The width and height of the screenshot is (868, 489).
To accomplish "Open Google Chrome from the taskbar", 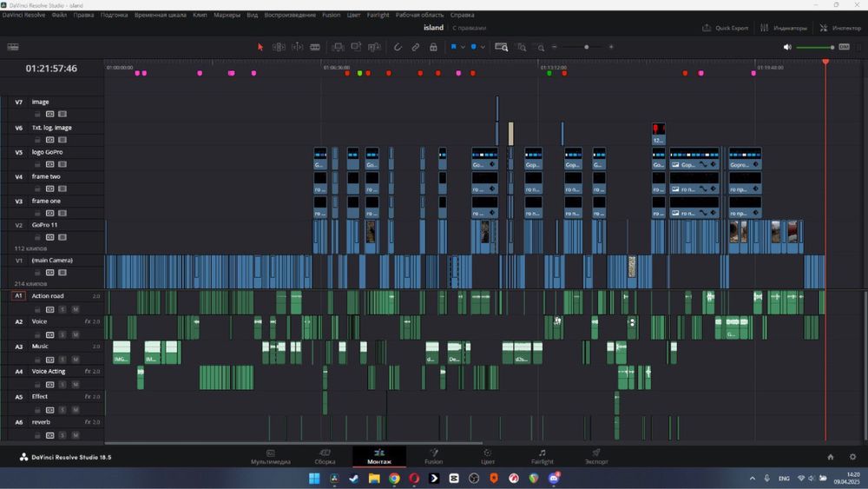I will (x=394, y=478).
